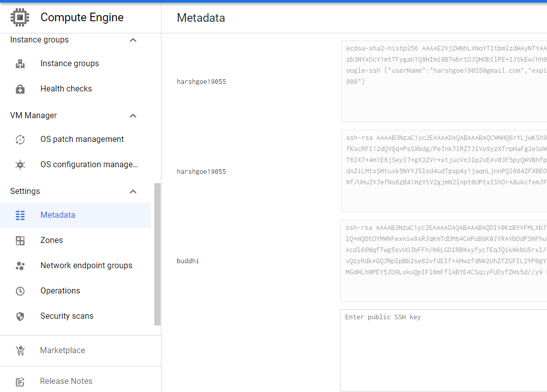This screenshot has width=547, height=392.
Task: Open Instance groups via its icon
Action: point(20,64)
